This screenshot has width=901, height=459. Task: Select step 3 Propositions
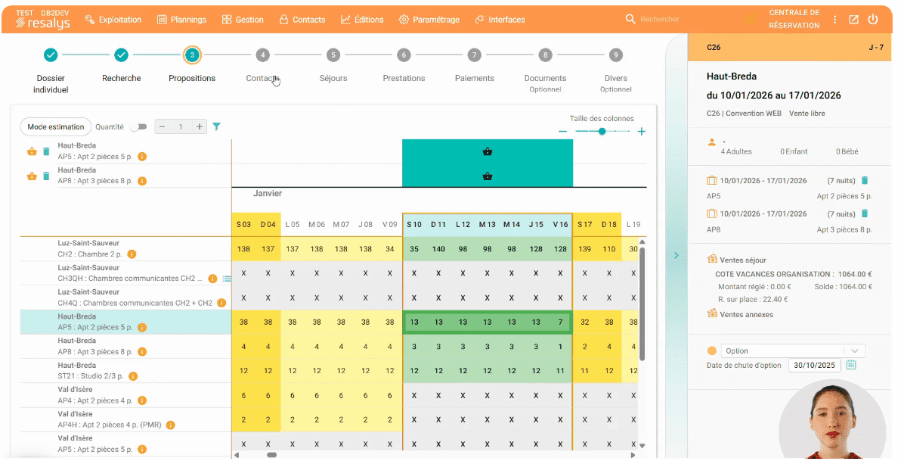[x=192, y=55]
